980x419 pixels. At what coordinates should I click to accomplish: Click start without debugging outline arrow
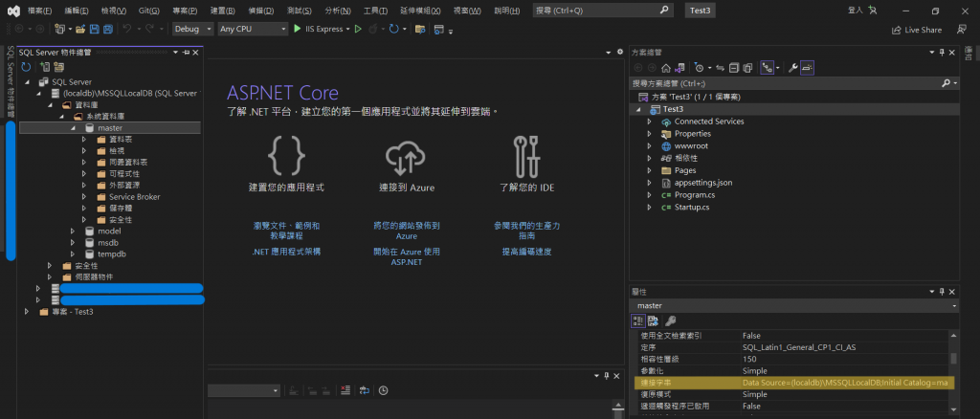(x=358, y=29)
